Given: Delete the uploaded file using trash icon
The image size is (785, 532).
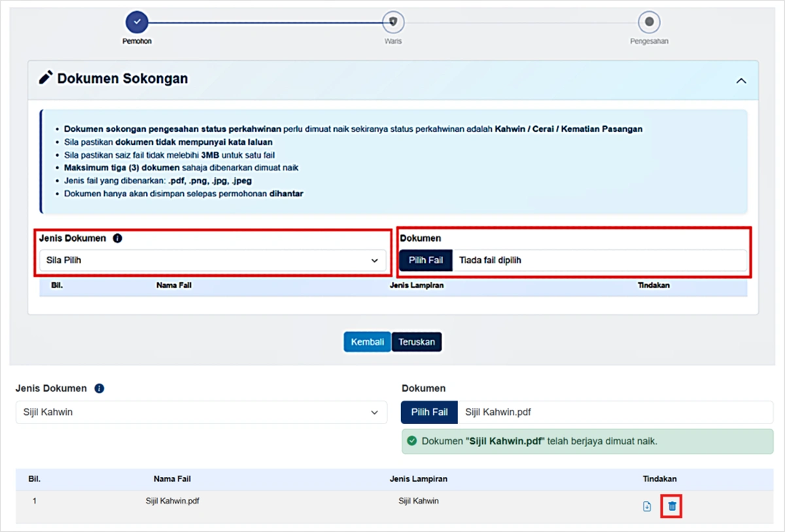Looking at the screenshot, I should tap(672, 507).
